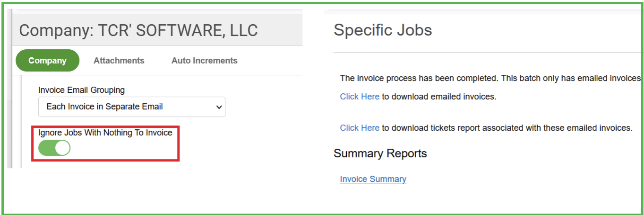644x215 pixels.
Task: Click the white knob of the green toggle
Action: click(62, 148)
